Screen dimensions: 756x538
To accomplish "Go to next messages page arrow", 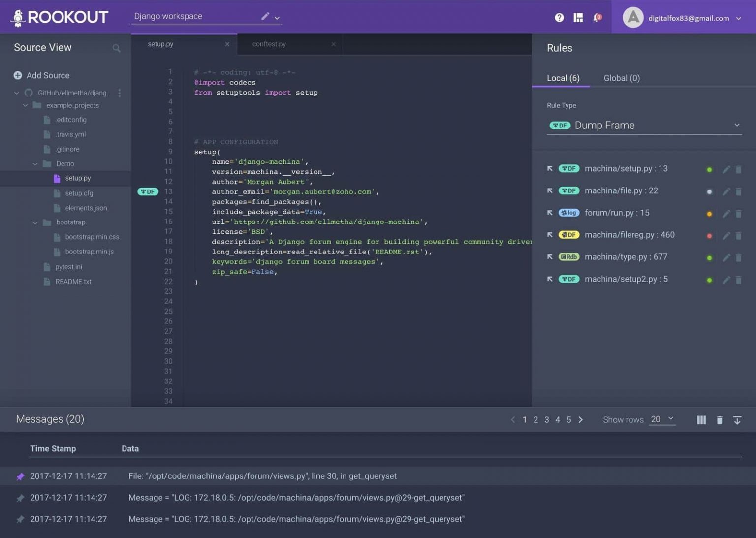I will (581, 420).
